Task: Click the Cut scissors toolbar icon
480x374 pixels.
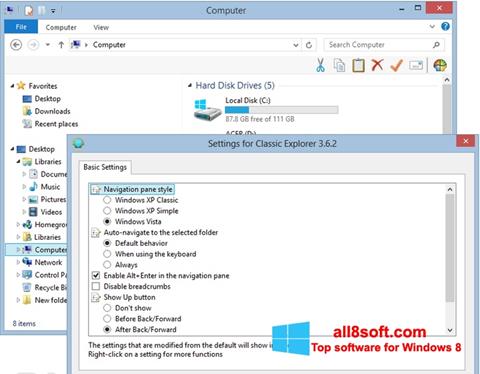Action: click(x=320, y=65)
